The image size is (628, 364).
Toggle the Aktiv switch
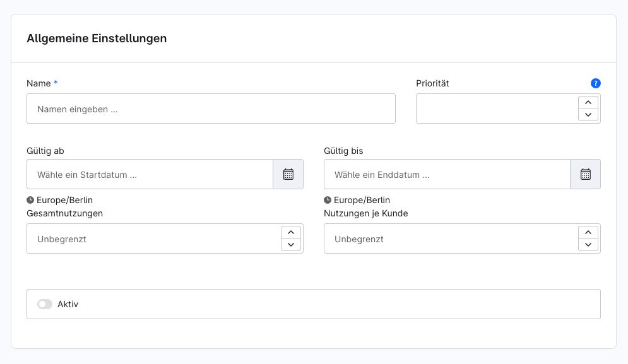tap(45, 304)
